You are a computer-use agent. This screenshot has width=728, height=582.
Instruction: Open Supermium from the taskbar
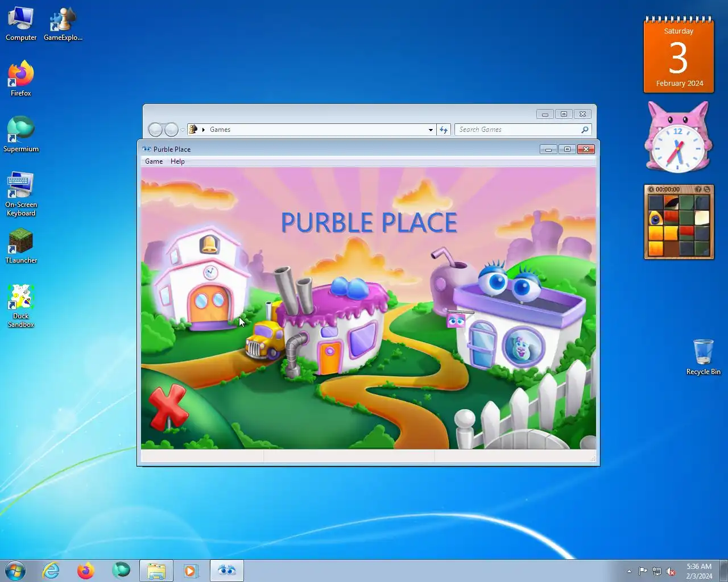tap(121, 571)
